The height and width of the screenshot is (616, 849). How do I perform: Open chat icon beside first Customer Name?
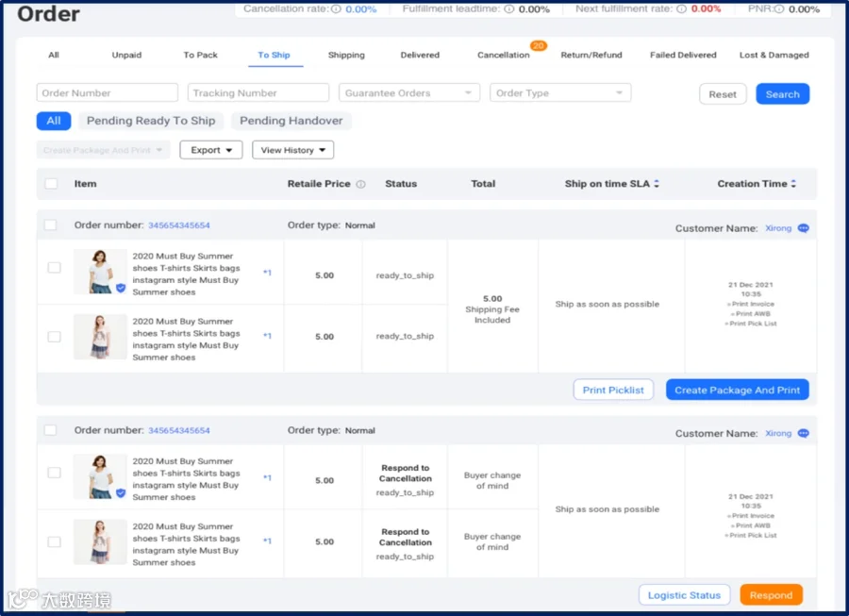[x=803, y=228]
